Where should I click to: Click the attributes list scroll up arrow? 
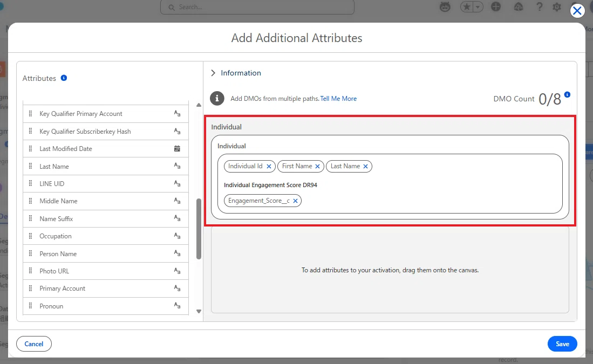point(199,105)
